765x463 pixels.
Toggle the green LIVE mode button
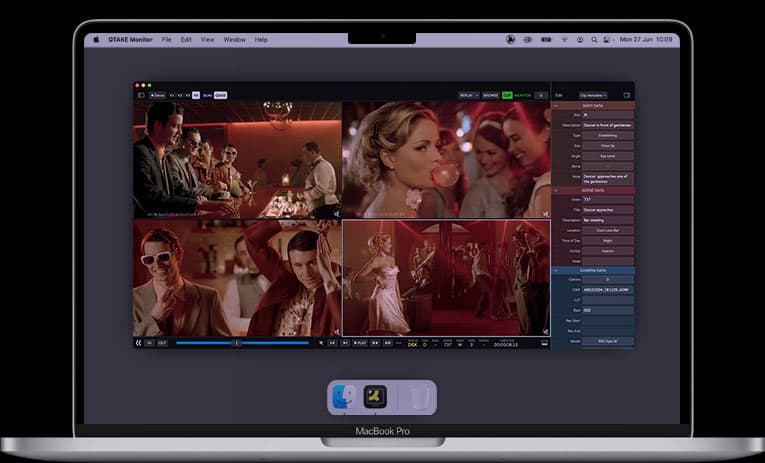tap(507, 95)
